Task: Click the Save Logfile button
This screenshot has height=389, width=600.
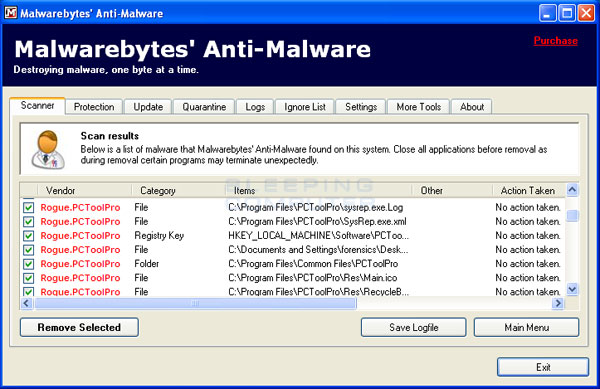Action: 414,327
